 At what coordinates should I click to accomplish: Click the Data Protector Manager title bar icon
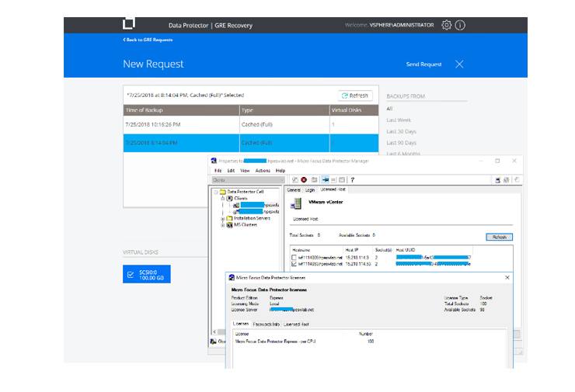click(214, 161)
